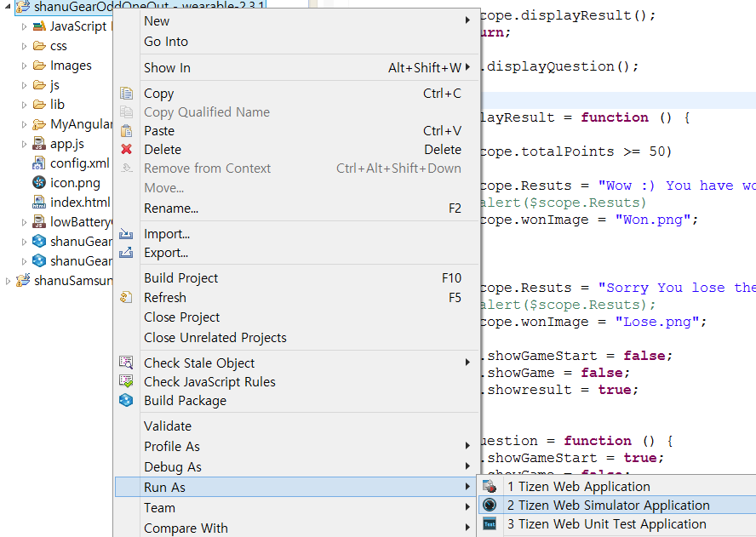Screen dimensions: 756x537
Task: Click the js folder icon
Action: point(39,85)
